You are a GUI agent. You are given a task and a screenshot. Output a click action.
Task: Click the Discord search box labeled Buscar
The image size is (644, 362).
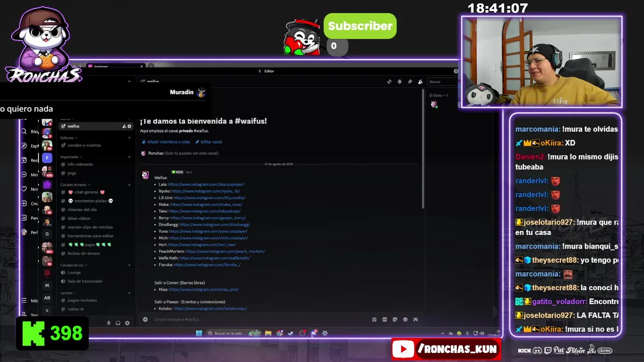pos(442,81)
